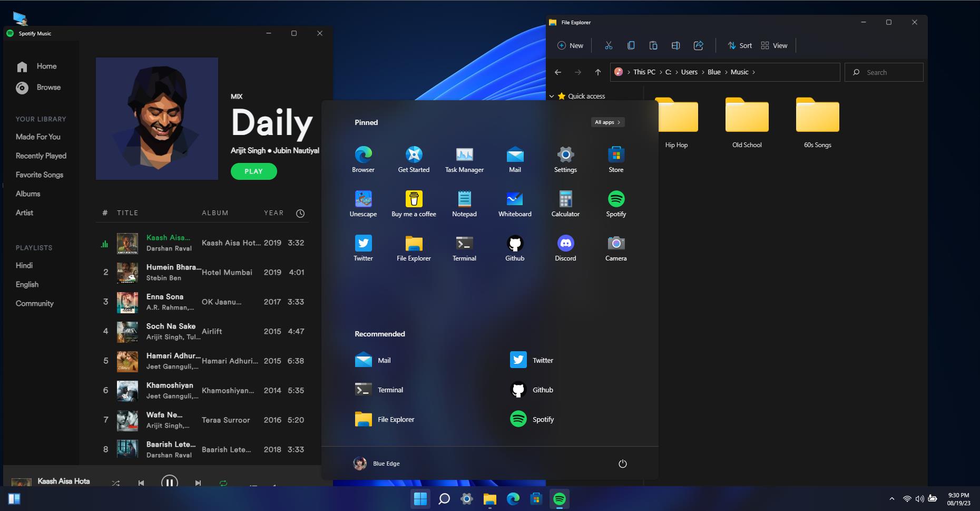Open recommended Twitter item
The width and height of the screenshot is (980, 511).
coord(532,360)
